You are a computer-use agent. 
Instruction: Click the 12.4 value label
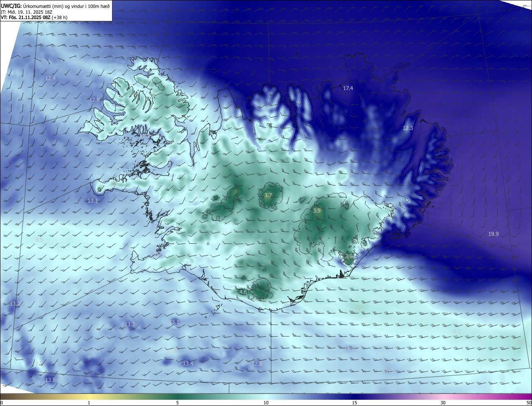coord(50,78)
